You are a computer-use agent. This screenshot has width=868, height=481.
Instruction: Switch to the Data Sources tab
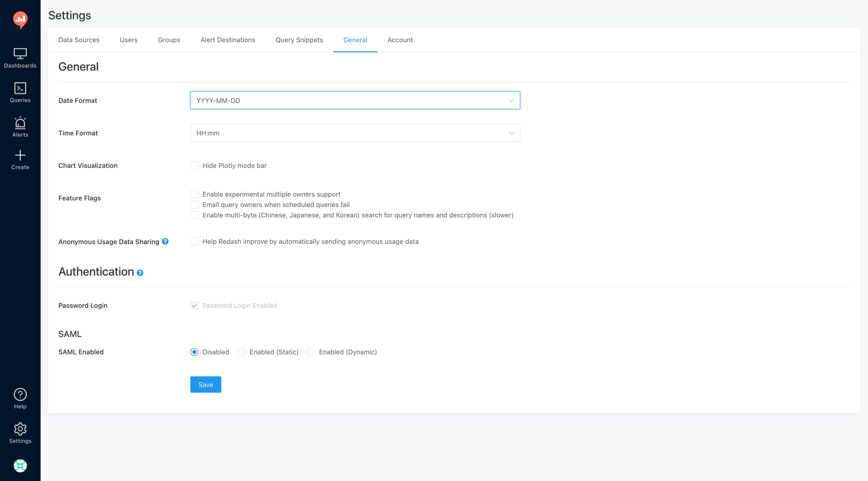79,40
